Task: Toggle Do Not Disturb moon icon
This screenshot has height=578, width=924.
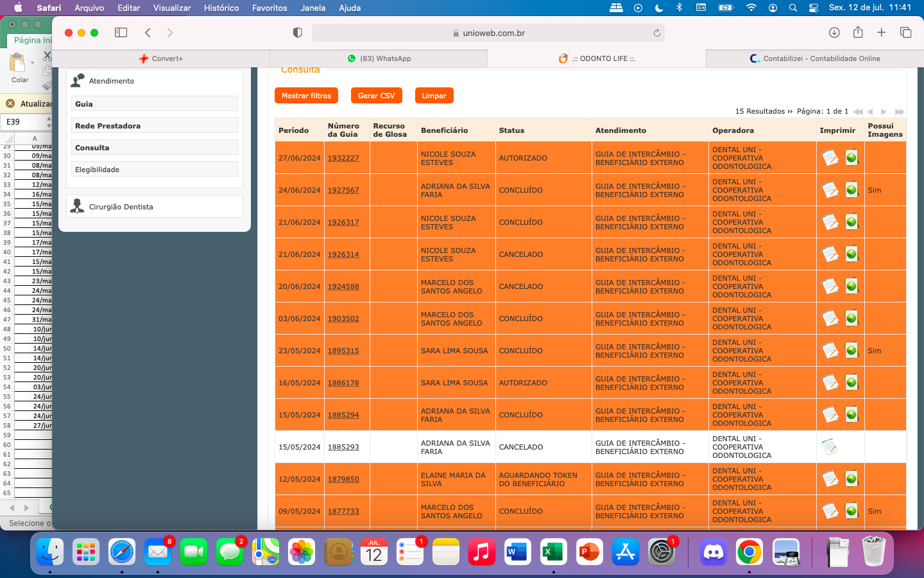Action: point(659,8)
